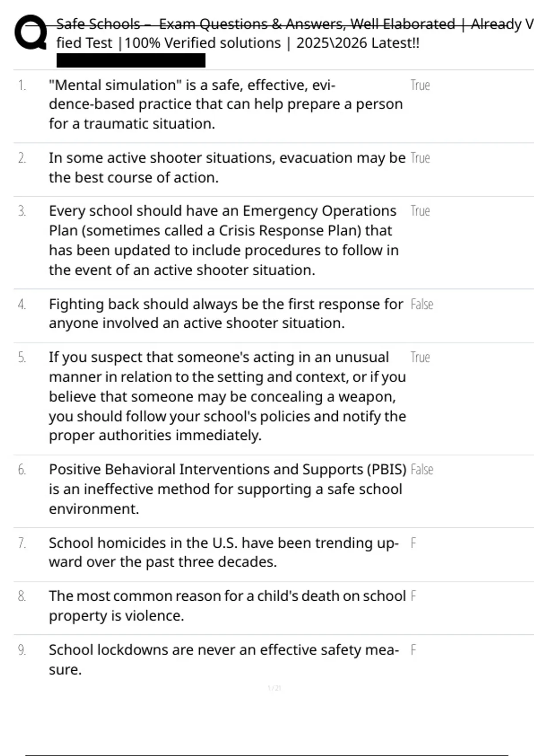Select question 5 about concealing a weapon
The width and height of the screenshot is (534, 756).
click(x=227, y=396)
